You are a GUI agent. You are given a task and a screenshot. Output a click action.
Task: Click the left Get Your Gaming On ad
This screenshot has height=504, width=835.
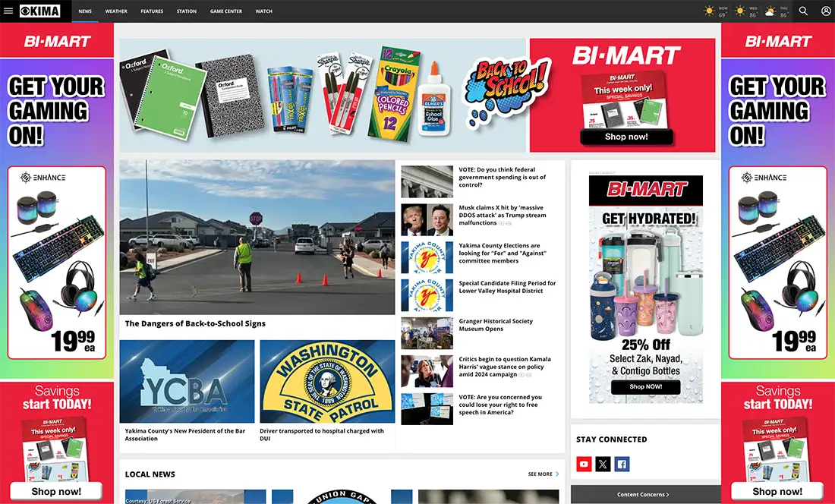56,218
